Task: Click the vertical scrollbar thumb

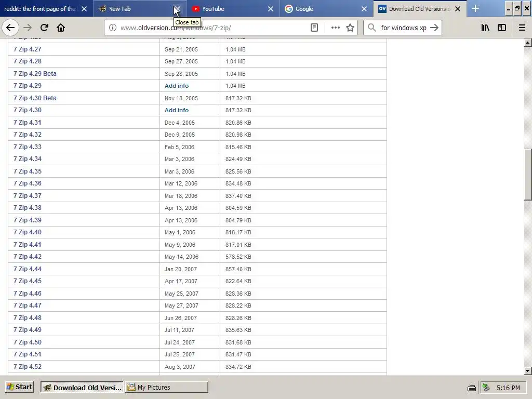Action: (x=528, y=175)
